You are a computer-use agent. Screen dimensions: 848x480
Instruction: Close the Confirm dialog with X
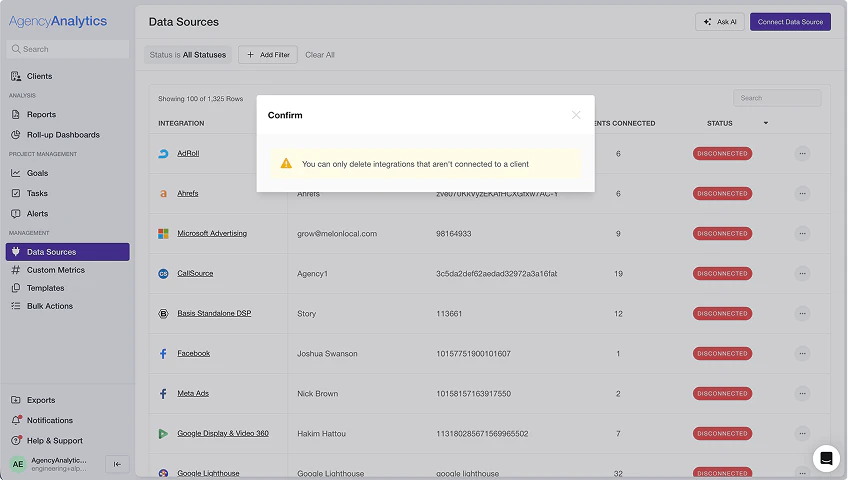576,115
